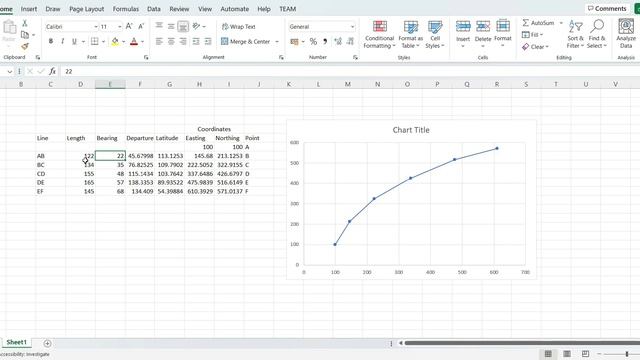Open Format as Table gallery
The width and height of the screenshot is (640, 360).
pyautogui.click(x=411, y=34)
